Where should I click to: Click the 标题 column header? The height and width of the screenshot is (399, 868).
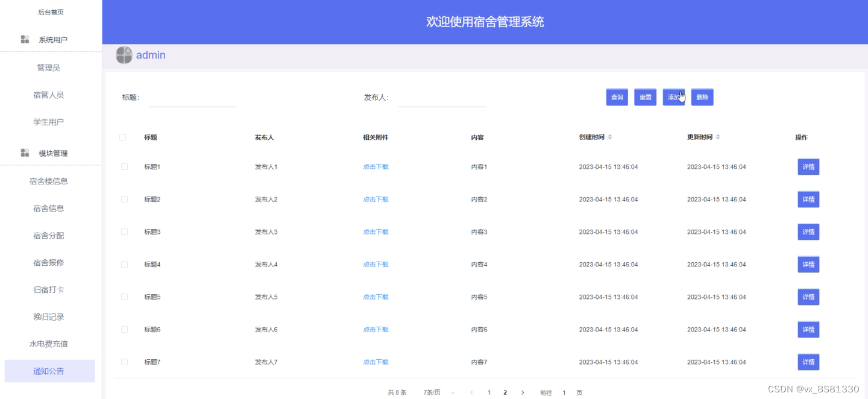pos(151,137)
